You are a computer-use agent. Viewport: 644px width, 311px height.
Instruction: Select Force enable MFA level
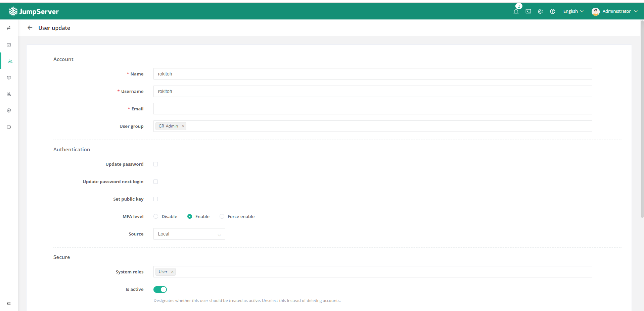click(x=222, y=217)
